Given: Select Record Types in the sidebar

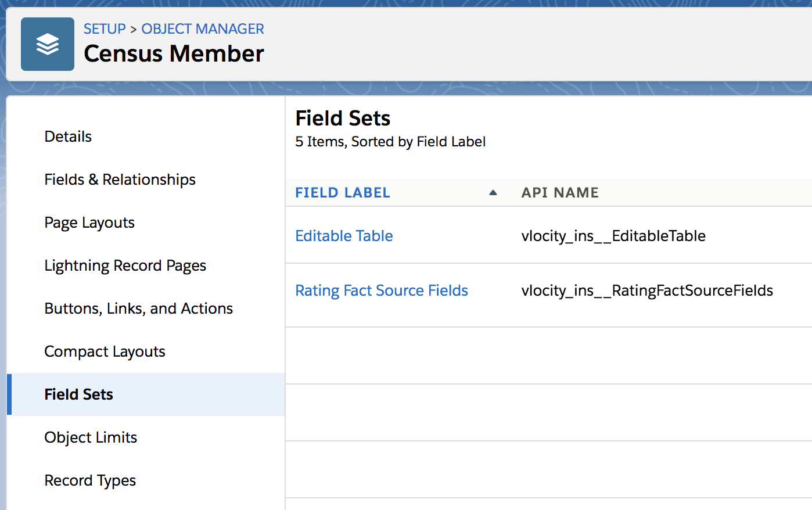Looking at the screenshot, I should (x=90, y=480).
